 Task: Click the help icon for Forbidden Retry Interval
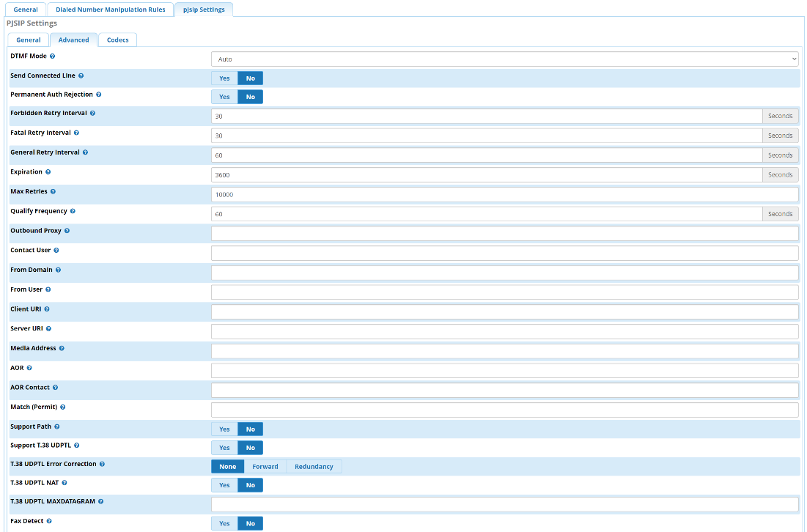coord(92,114)
